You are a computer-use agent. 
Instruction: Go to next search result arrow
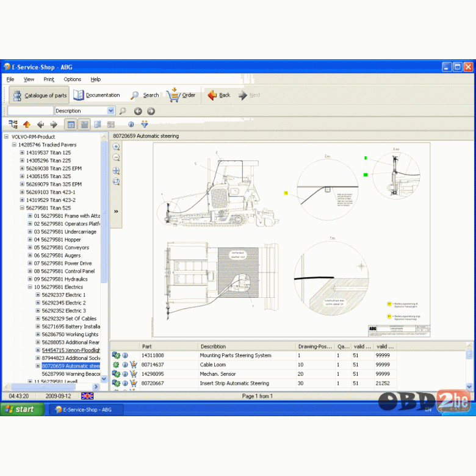point(151,111)
